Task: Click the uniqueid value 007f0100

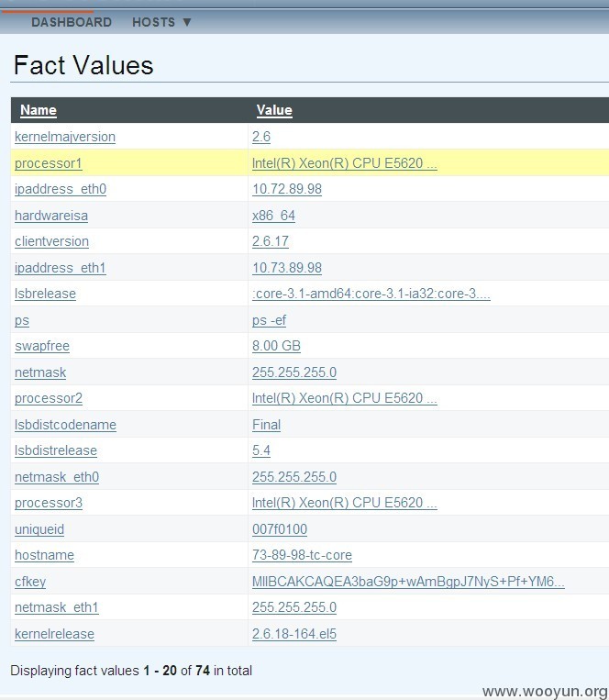Action: coord(280,529)
